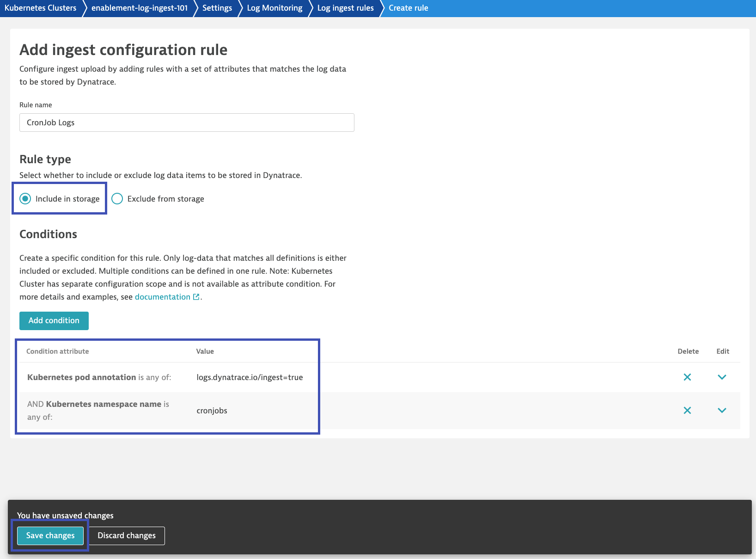Click the Add condition button

click(x=54, y=320)
